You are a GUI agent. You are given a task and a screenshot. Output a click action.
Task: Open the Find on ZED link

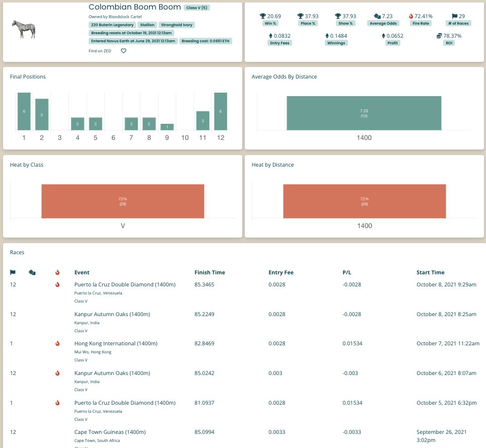(100, 51)
